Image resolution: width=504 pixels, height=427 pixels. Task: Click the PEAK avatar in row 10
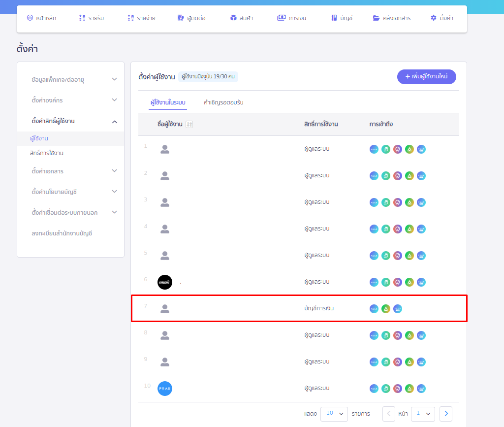point(165,389)
